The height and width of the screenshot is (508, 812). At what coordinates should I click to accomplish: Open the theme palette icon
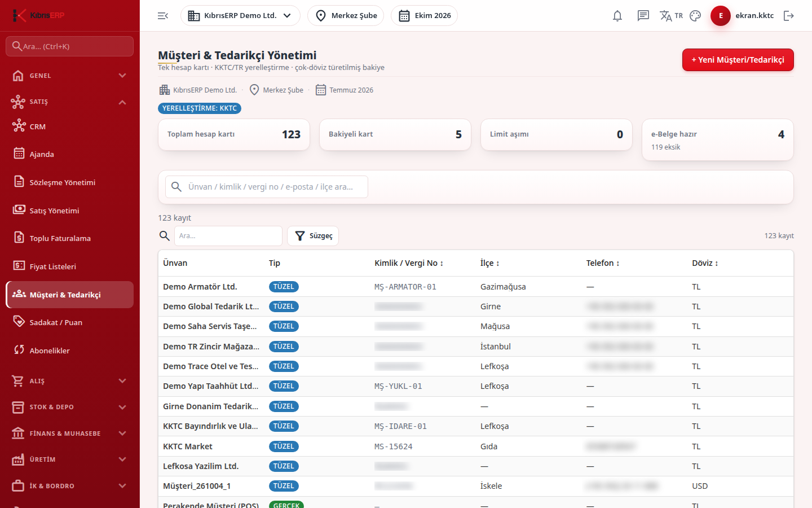(x=695, y=16)
